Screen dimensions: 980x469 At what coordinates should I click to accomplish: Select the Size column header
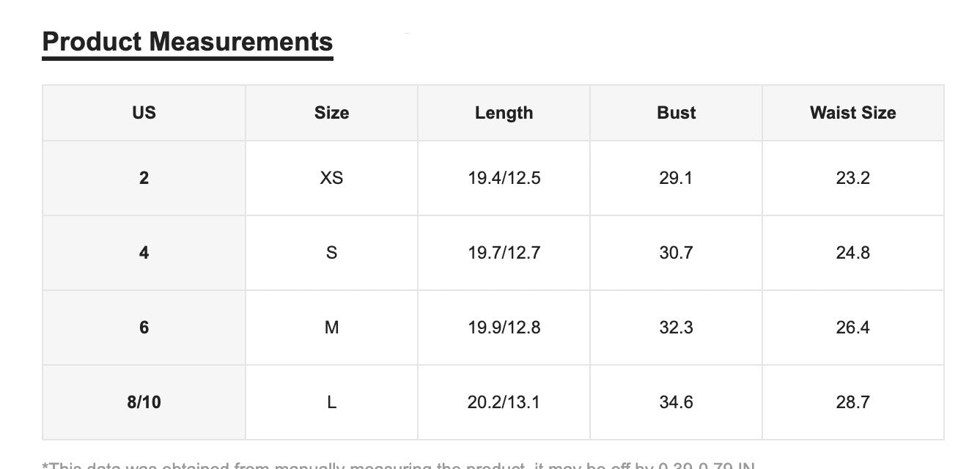pos(331,113)
